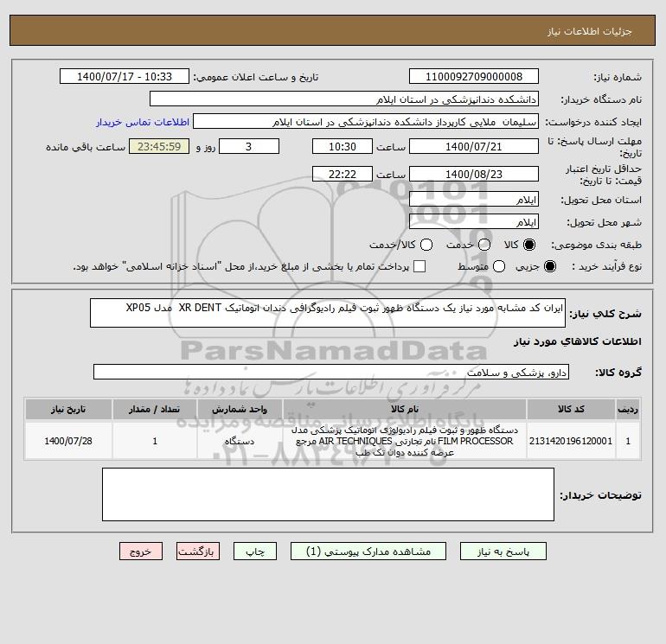Toggle the اسناد خزانه اسلامی payment checkbox
The height and width of the screenshot is (644, 666).
tap(419, 266)
